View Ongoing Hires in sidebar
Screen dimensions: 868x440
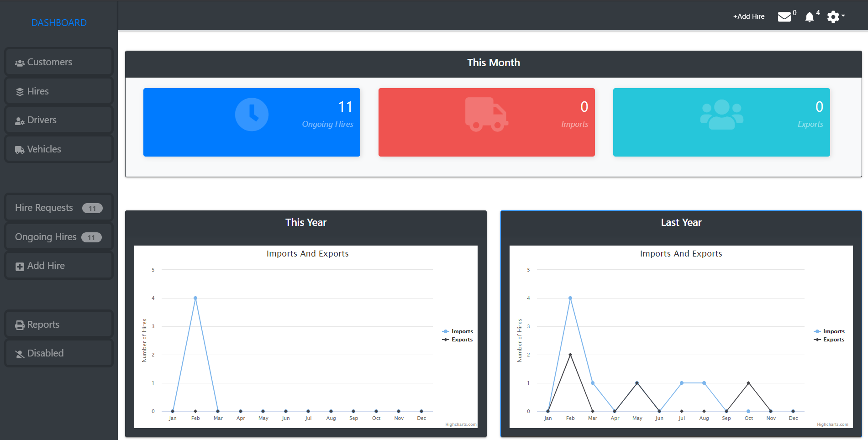click(59, 237)
